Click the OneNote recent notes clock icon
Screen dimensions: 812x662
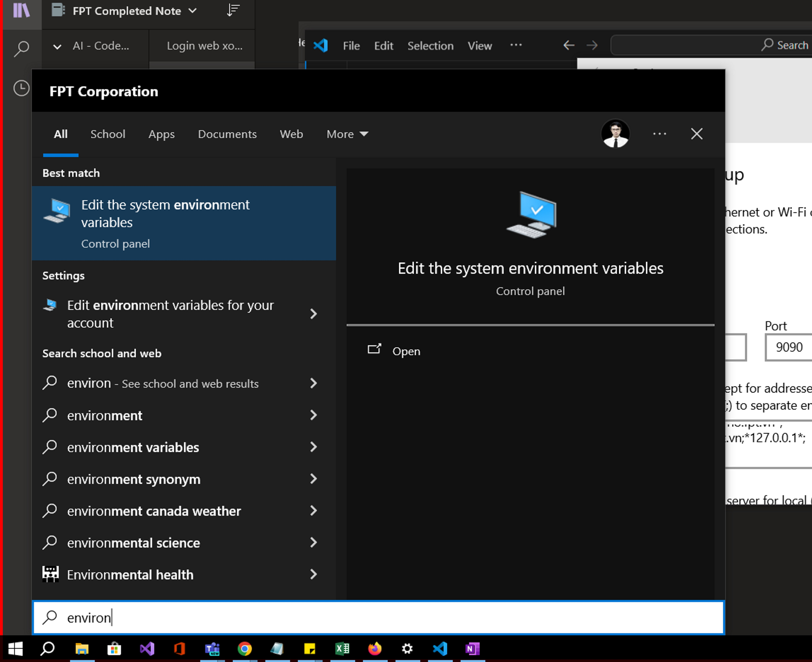21,88
